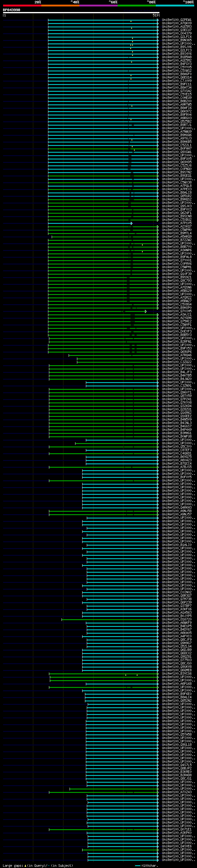Screen dimensions: 197x868
Task: Click the truncated cyan arrowhead in A7P1V5 row
Action: [x=132, y=224]
